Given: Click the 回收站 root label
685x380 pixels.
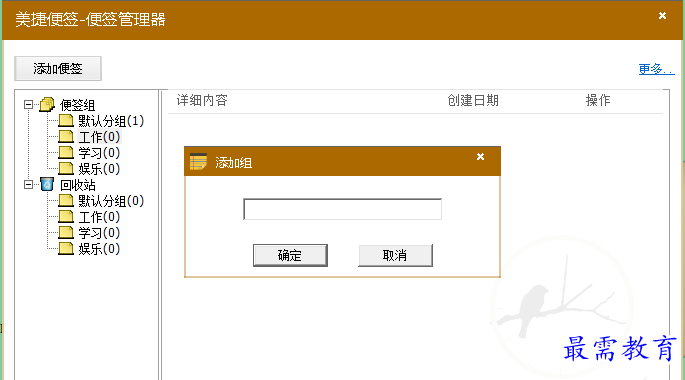Looking at the screenshot, I should click(x=78, y=185).
